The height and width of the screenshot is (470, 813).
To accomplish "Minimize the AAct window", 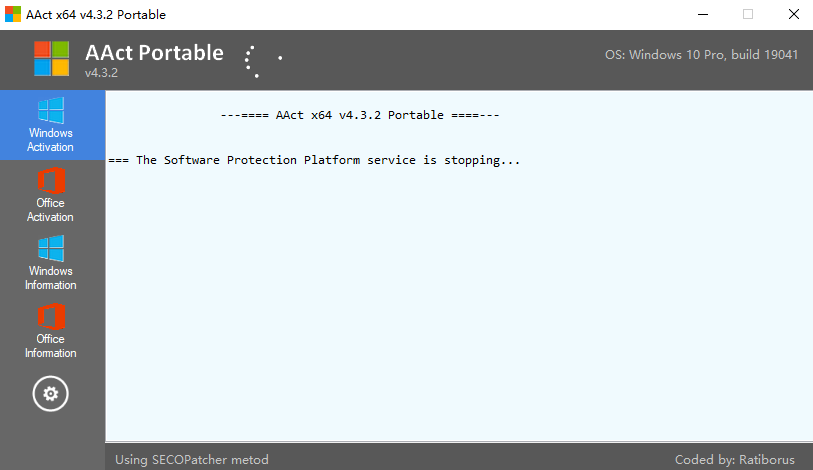I will coord(703,14).
